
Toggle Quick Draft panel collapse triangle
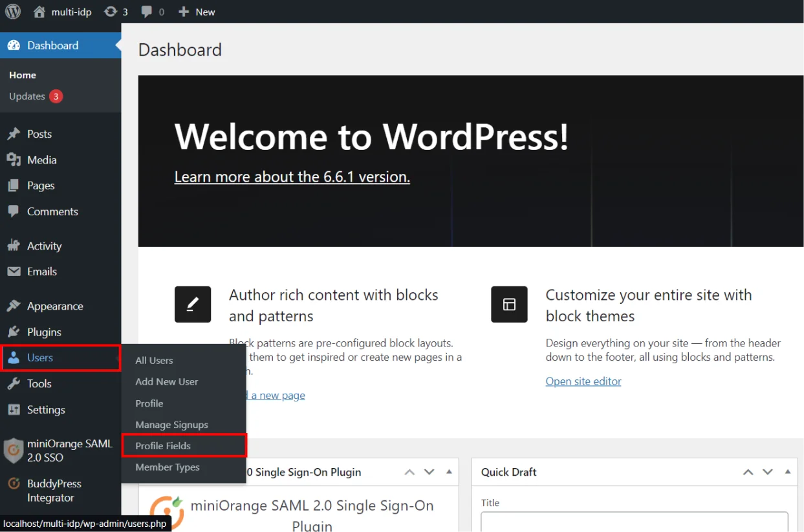787,472
